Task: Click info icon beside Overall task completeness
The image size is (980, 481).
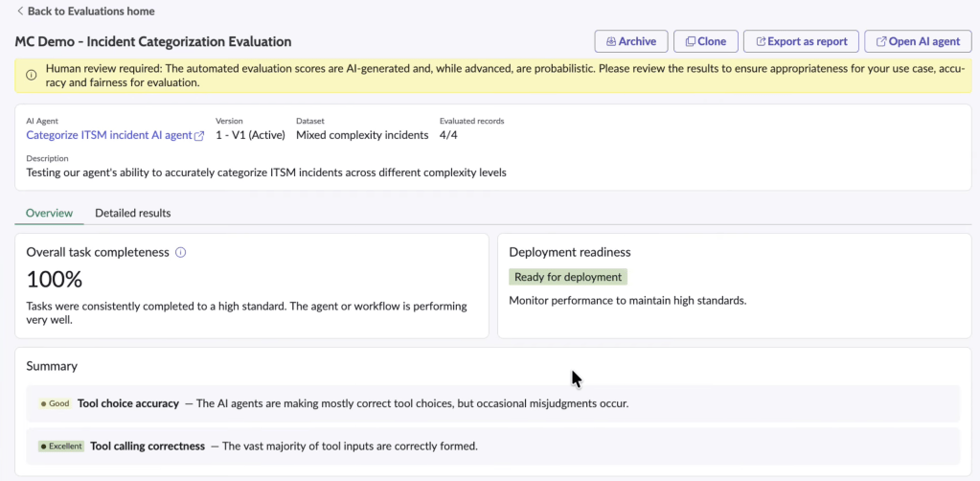Action: (181, 253)
